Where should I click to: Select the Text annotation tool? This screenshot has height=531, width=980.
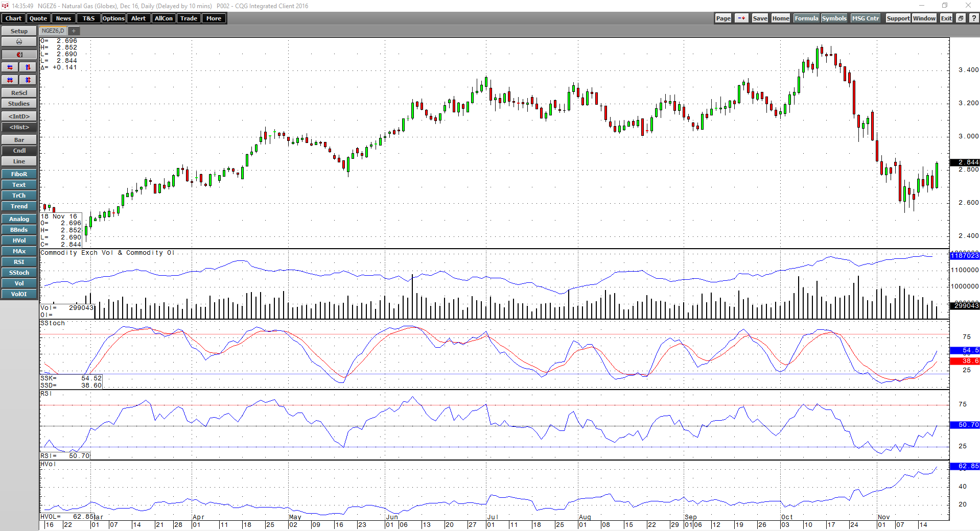(19, 185)
